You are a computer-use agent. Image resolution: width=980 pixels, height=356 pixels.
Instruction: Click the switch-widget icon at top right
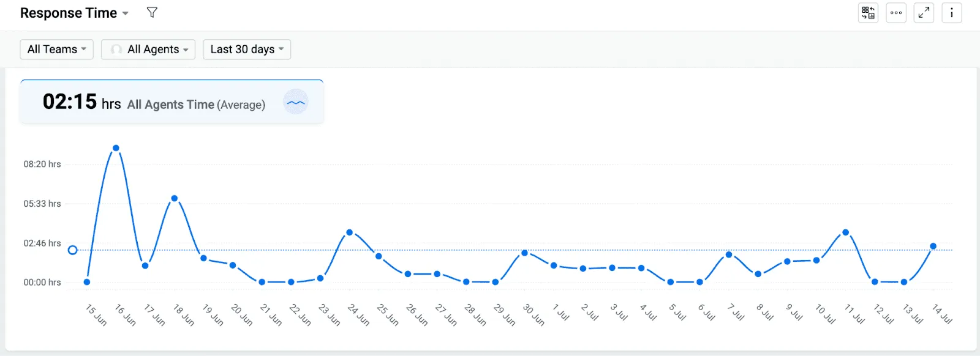pyautogui.click(x=867, y=12)
